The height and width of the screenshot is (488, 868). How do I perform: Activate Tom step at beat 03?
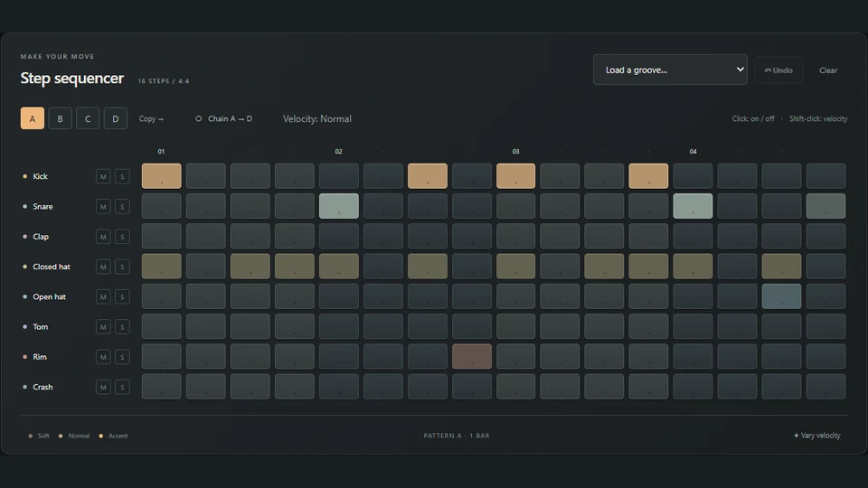click(516, 326)
